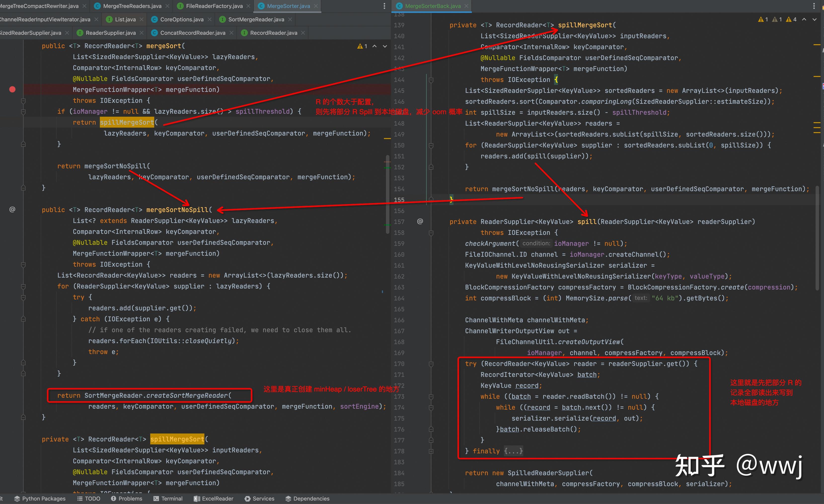824x504 pixels.
Task: Go to previous highlighted error in left editor
Action: tap(375, 46)
